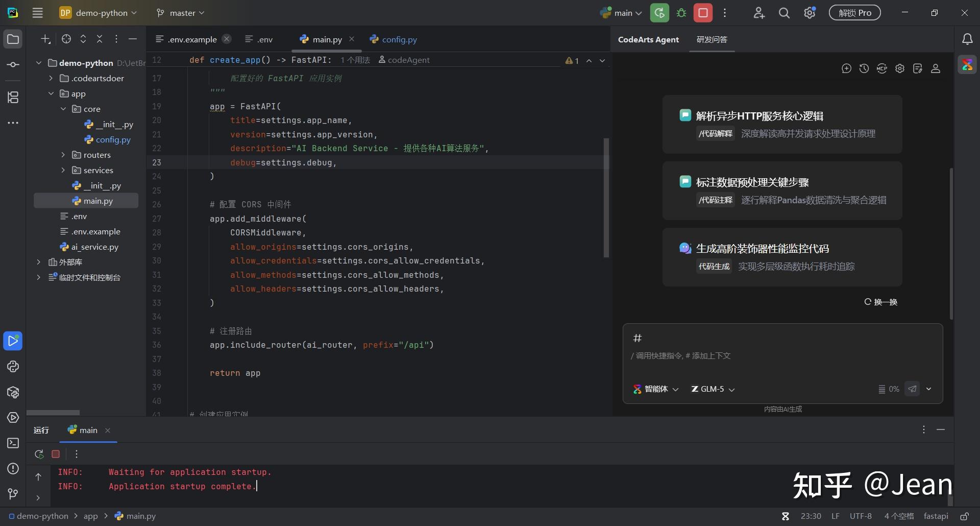View CodeArts chat history
This screenshot has height=526, width=980.
[x=864, y=68]
